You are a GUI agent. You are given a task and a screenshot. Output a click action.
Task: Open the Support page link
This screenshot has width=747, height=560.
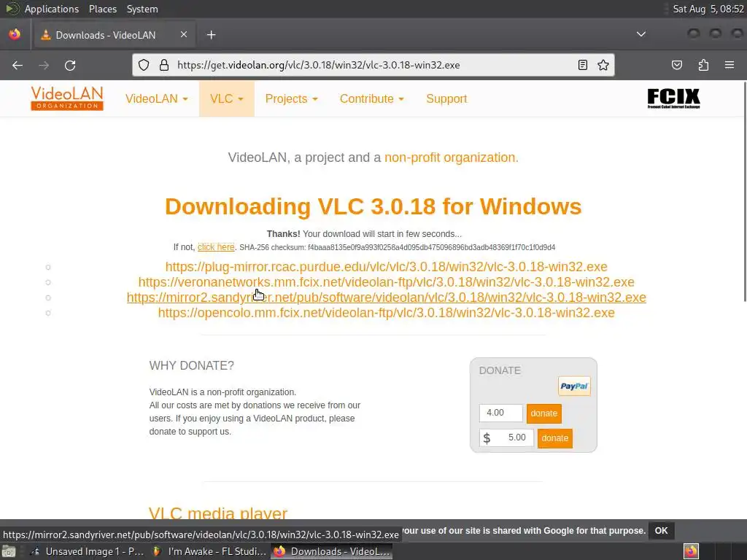446,98
